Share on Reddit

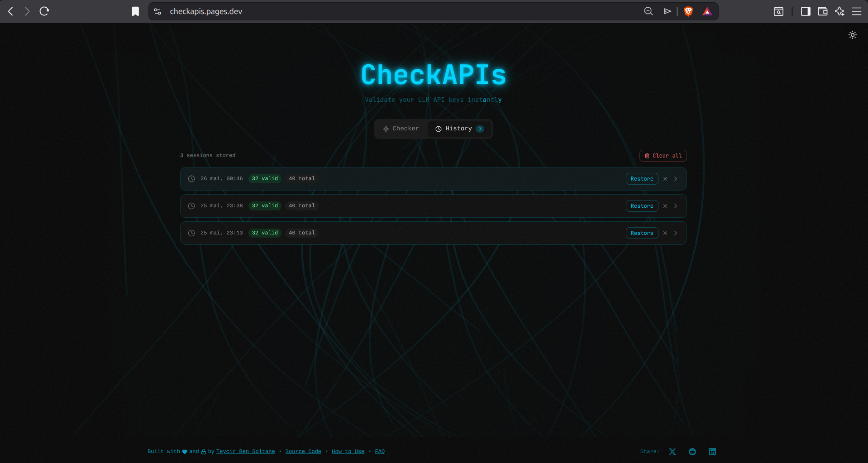coord(692,452)
